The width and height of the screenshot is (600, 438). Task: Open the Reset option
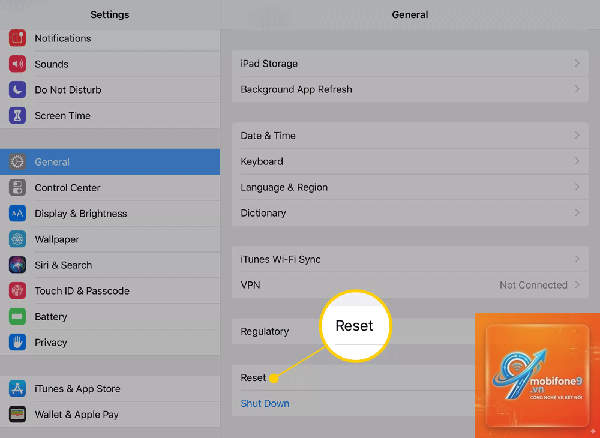coord(354,378)
